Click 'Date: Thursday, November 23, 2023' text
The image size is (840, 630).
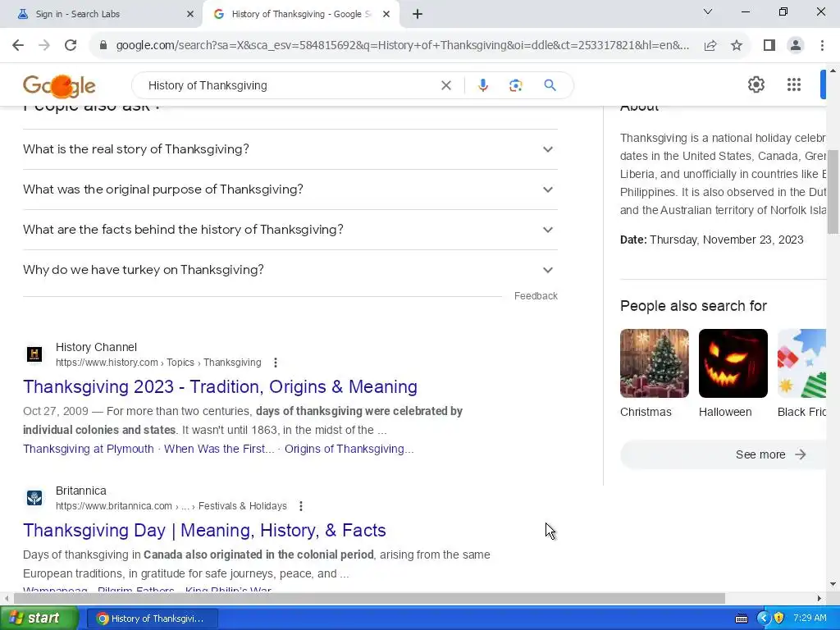coord(711,240)
